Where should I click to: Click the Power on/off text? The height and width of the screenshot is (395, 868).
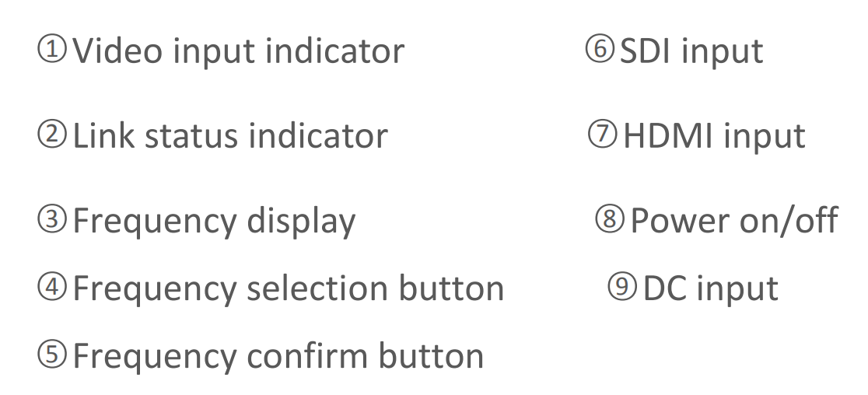pyautogui.click(x=734, y=220)
